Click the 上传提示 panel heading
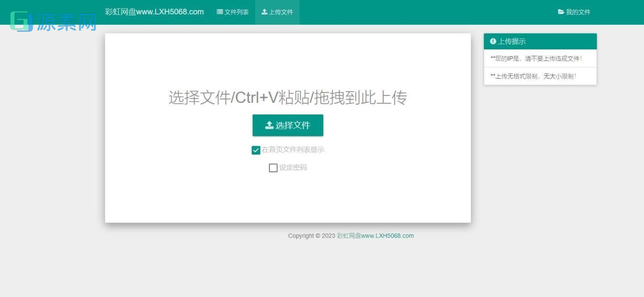The height and width of the screenshot is (297, 644). (540, 41)
